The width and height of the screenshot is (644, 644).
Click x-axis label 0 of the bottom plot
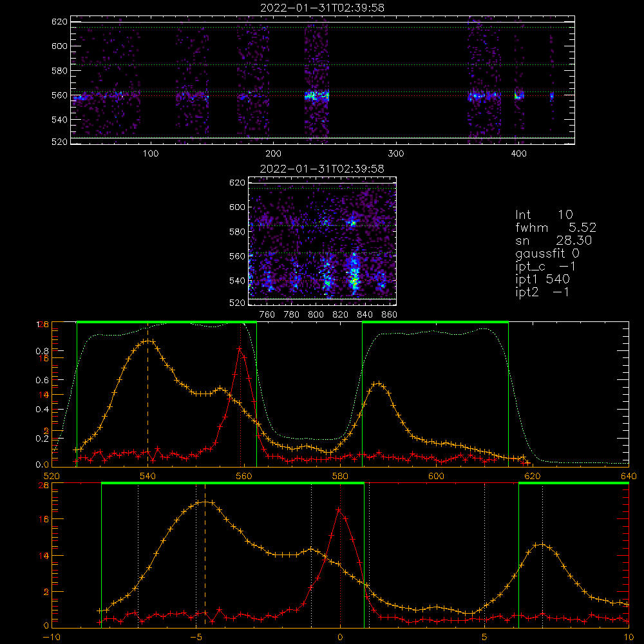point(340,637)
